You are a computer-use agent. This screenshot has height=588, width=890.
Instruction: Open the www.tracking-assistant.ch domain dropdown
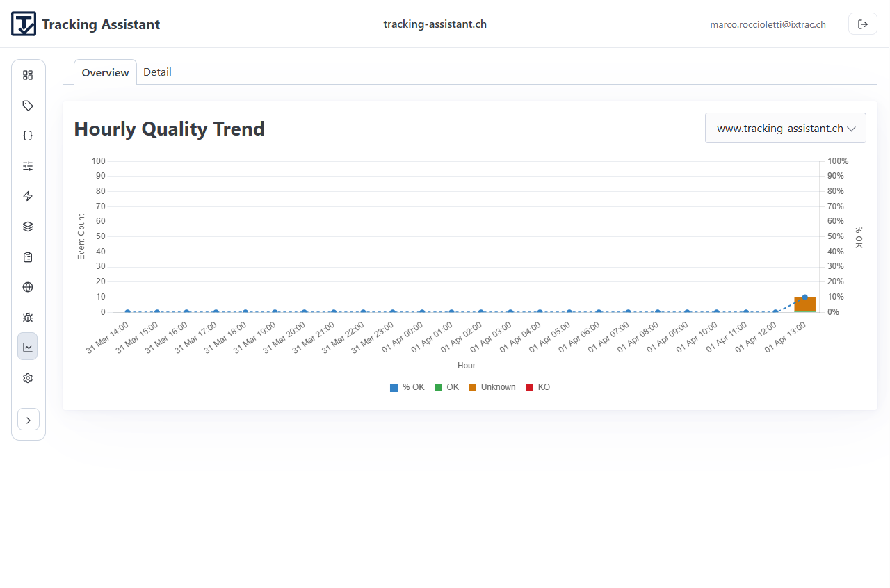click(785, 129)
